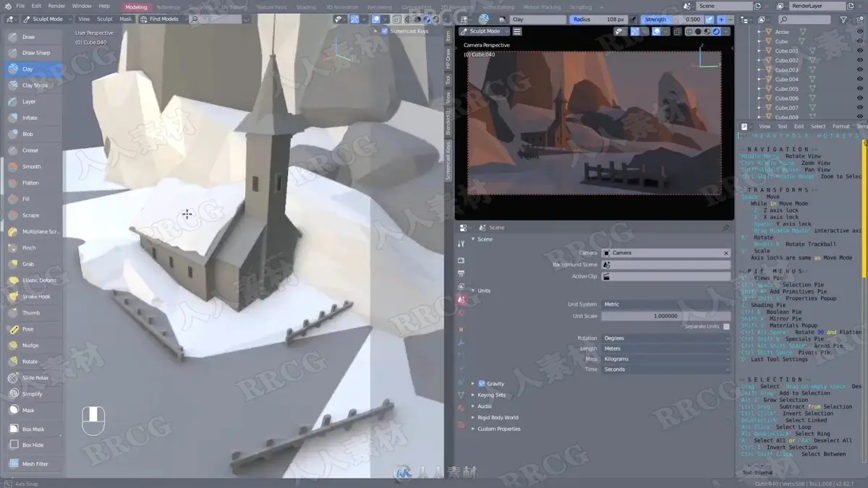Select the Snake Hook brush

pos(33,296)
